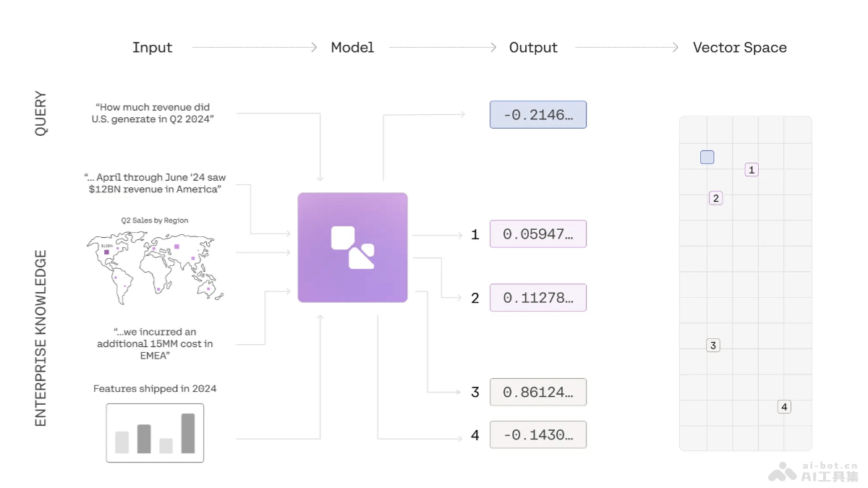Click the -0.1430 output value box
This screenshot has width=868, height=488.
pyautogui.click(x=537, y=435)
